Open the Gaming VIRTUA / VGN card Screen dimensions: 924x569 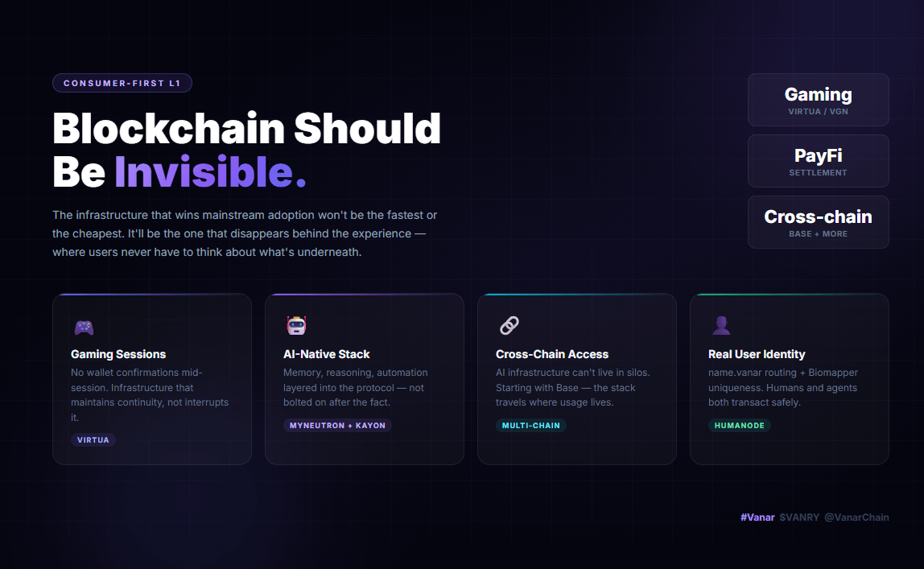pos(818,100)
